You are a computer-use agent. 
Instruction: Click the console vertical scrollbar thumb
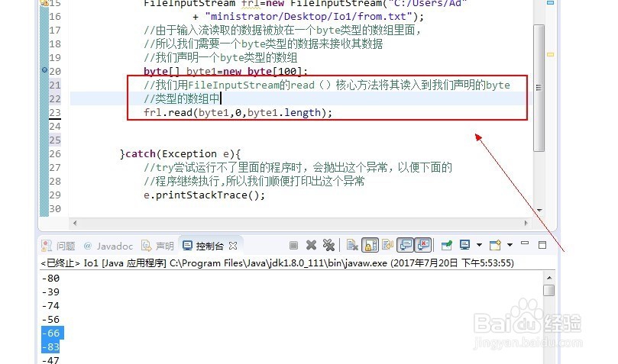[x=548, y=291]
